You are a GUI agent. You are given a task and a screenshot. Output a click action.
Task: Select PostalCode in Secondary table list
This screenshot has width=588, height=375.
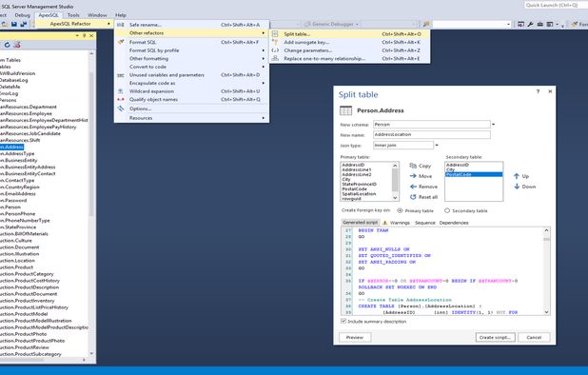[474, 174]
